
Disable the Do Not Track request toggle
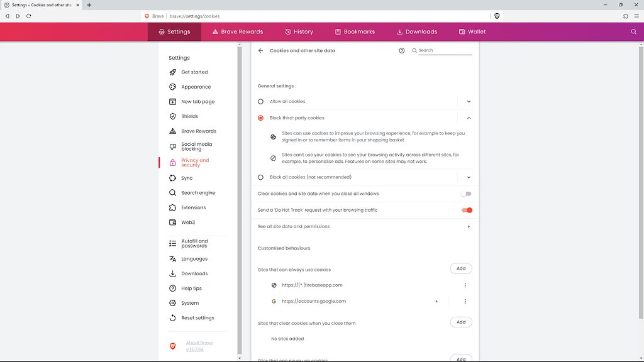point(466,210)
